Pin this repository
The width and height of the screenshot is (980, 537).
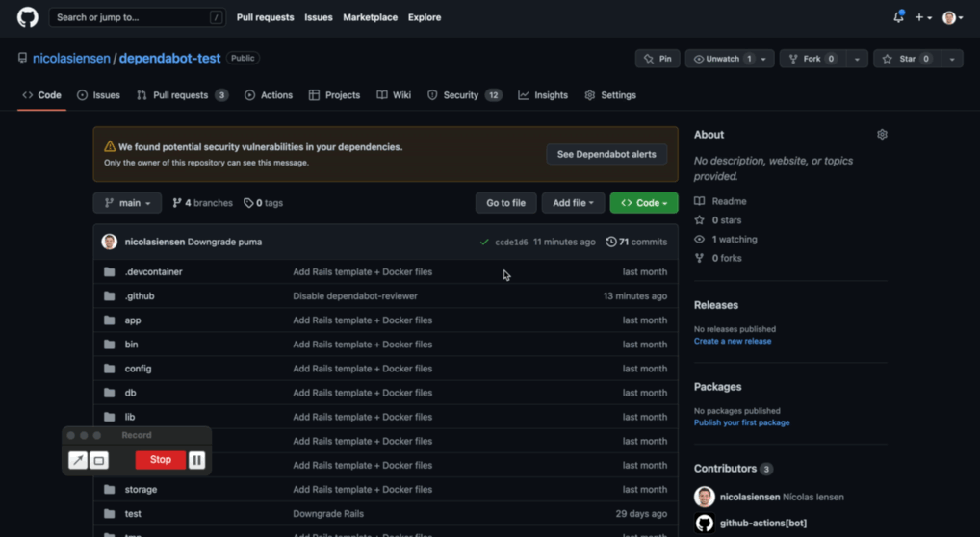click(658, 59)
